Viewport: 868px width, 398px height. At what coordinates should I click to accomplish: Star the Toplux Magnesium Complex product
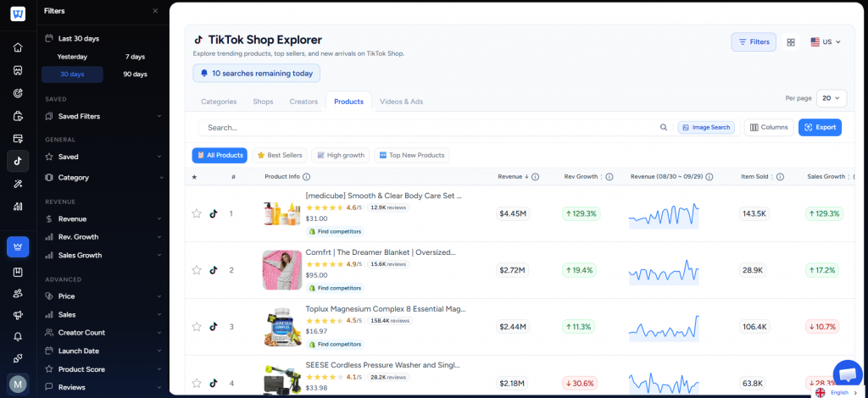coord(196,327)
